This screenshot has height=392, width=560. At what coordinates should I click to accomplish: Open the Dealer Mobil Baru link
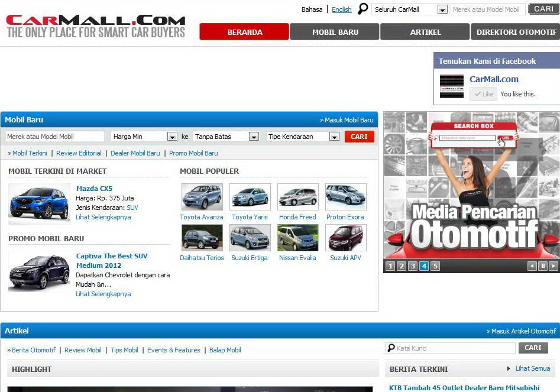(x=135, y=153)
